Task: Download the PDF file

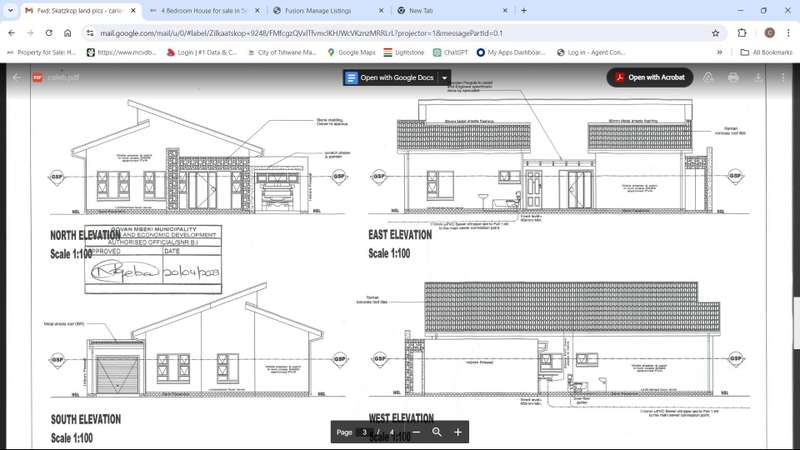Action: (x=758, y=77)
